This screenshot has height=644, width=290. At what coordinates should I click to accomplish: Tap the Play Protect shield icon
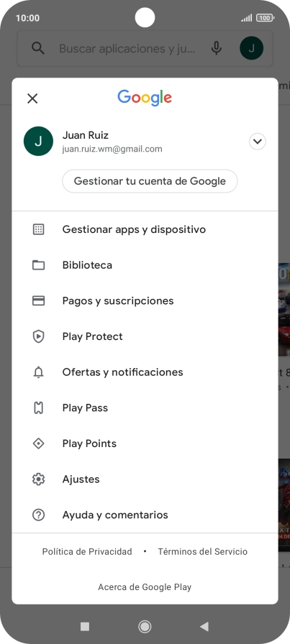(38, 336)
